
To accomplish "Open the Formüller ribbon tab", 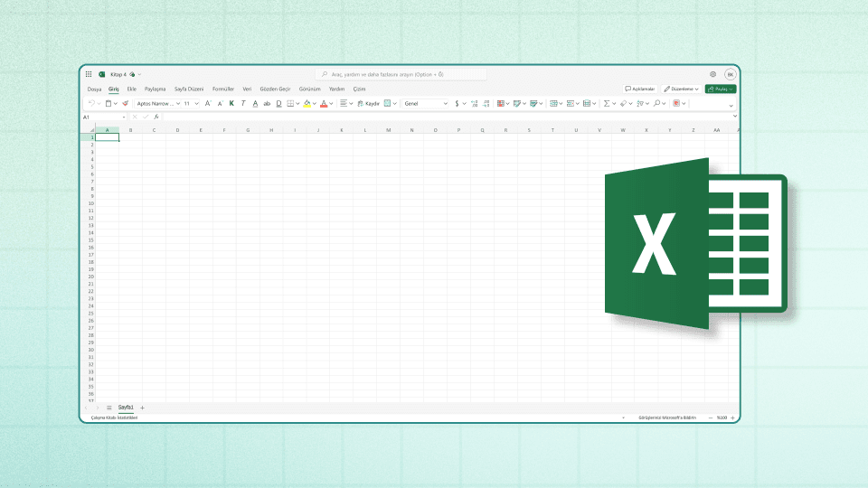I will [x=223, y=89].
